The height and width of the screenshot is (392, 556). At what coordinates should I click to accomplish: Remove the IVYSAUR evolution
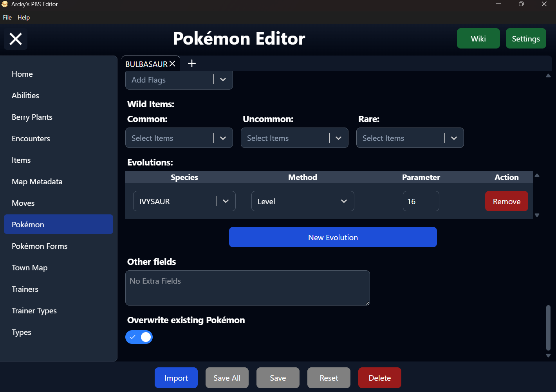507,201
